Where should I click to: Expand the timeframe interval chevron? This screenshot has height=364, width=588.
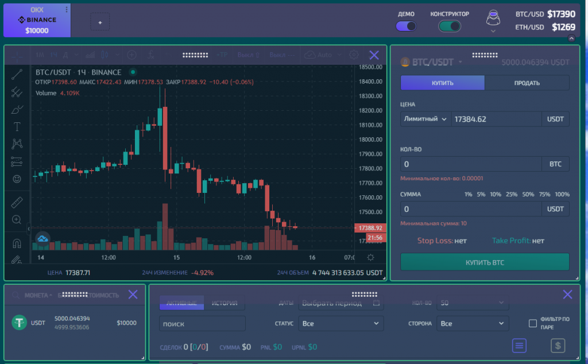point(76,55)
